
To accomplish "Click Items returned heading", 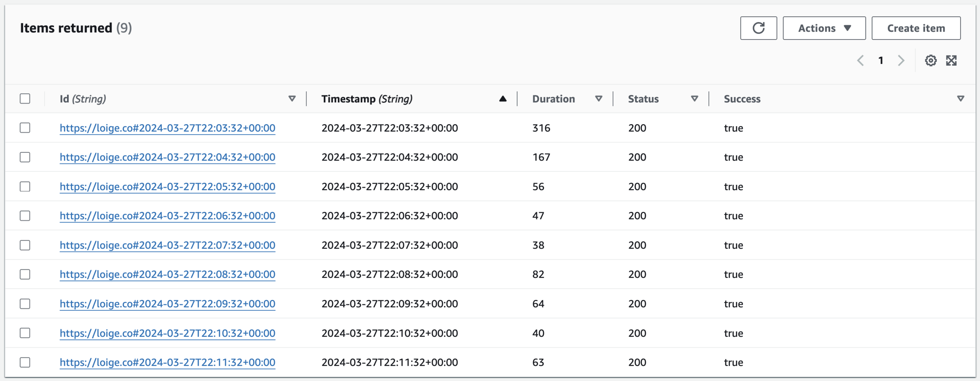I will click(x=66, y=28).
